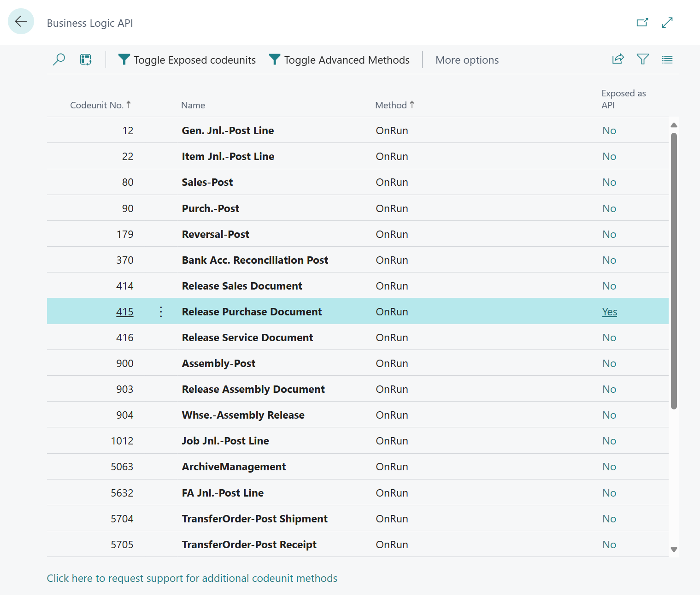Click the list layout icon in the toolbar
The image size is (700, 598).
tap(667, 59)
